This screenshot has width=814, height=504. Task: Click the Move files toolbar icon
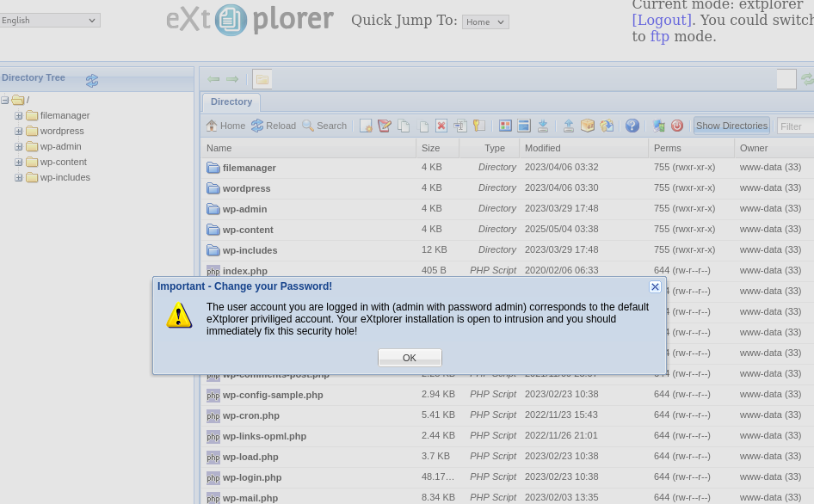tap(422, 126)
